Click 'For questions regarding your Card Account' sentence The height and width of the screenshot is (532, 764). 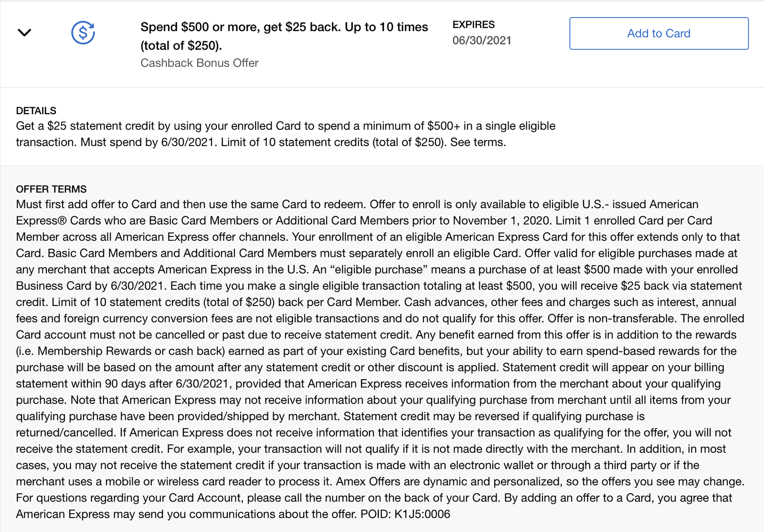tap(129, 498)
